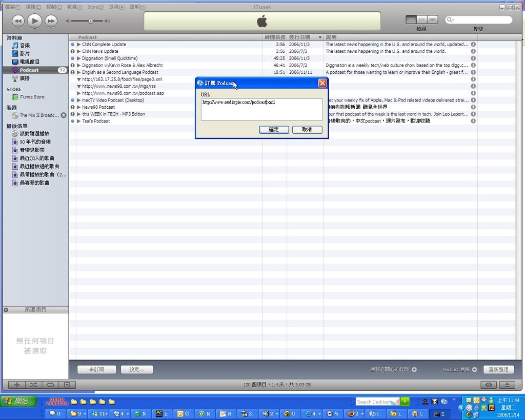Collapse the news98.com.tw/imgs/rss entry
The width and height of the screenshot is (525, 420).
pos(78,87)
